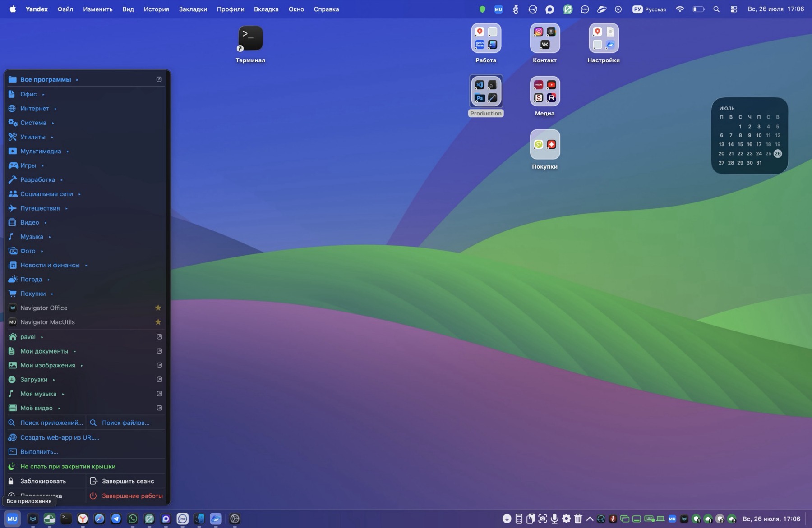Select day 15 in the calendar widget
Image resolution: width=812 pixels, height=528 pixels.
740,144
